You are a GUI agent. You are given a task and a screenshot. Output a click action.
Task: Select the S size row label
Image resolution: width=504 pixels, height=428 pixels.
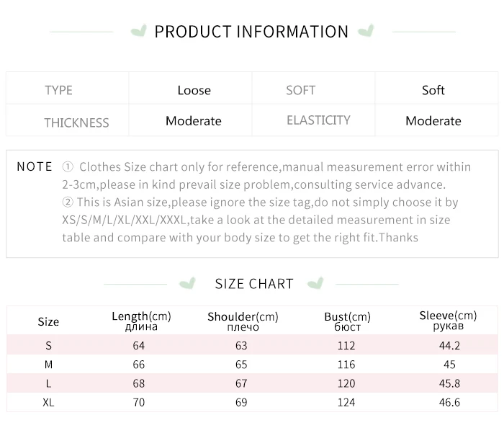(x=48, y=346)
